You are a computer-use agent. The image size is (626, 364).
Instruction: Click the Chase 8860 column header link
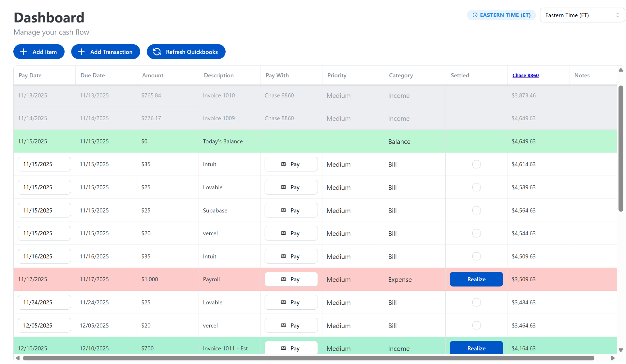pyautogui.click(x=525, y=75)
